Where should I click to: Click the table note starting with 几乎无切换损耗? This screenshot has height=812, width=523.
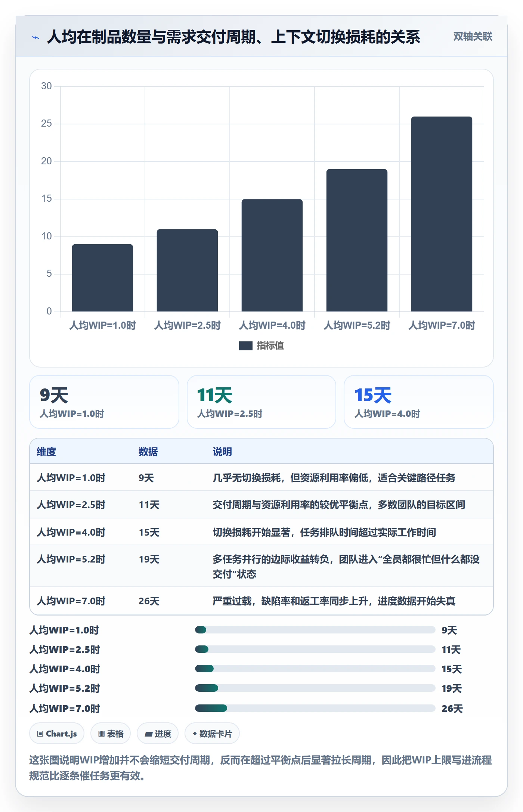click(334, 478)
